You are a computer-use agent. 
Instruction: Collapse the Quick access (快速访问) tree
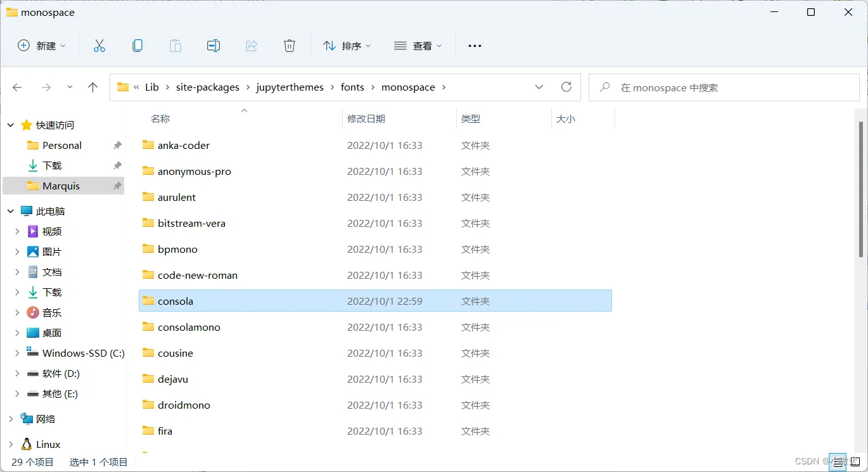pos(11,125)
